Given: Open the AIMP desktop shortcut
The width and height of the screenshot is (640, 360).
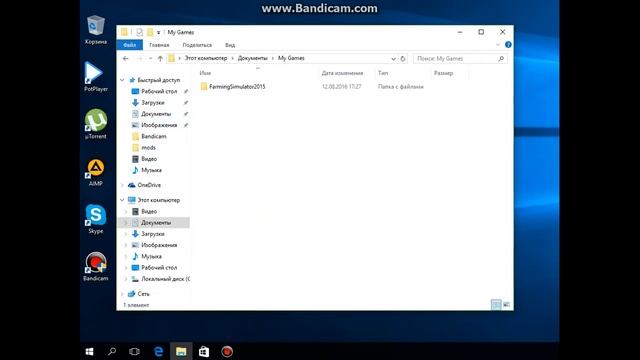Looking at the screenshot, I should pyautogui.click(x=96, y=172).
